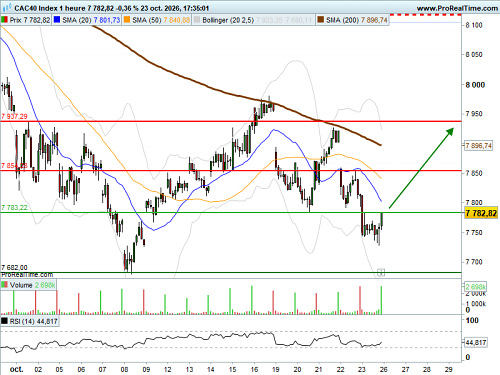Click the '13' date axis label
This screenshot has width=500, height=375.
(x=189, y=369)
